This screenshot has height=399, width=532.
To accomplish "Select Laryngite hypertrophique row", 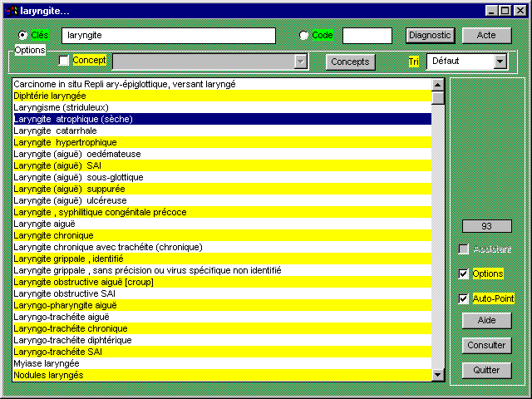I will 222,142.
